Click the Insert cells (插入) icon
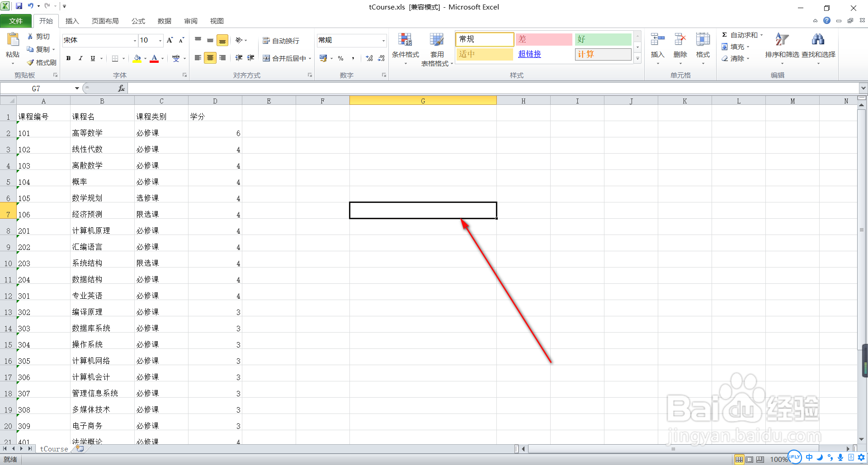This screenshot has width=868, height=465. point(657,40)
